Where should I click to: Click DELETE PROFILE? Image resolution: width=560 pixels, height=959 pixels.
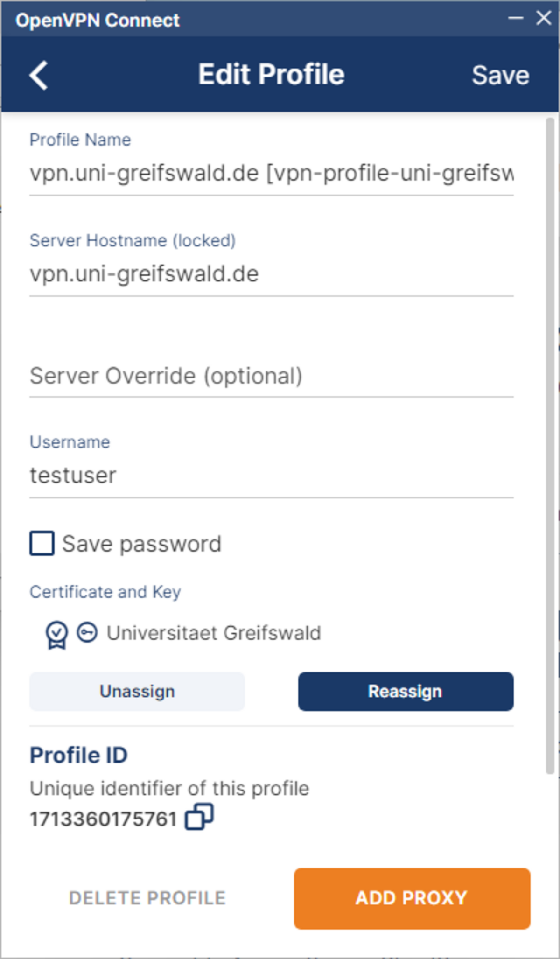(147, 898)
